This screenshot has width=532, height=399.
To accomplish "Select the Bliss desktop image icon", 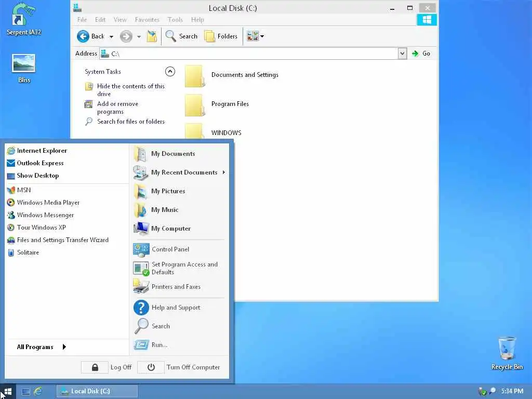I will click(24, 68).
